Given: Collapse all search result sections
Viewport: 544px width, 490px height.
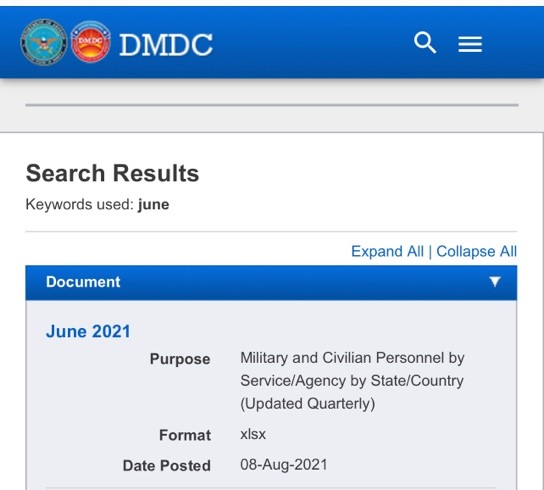Looking at the screenshot, I should (x=476, y=251).
